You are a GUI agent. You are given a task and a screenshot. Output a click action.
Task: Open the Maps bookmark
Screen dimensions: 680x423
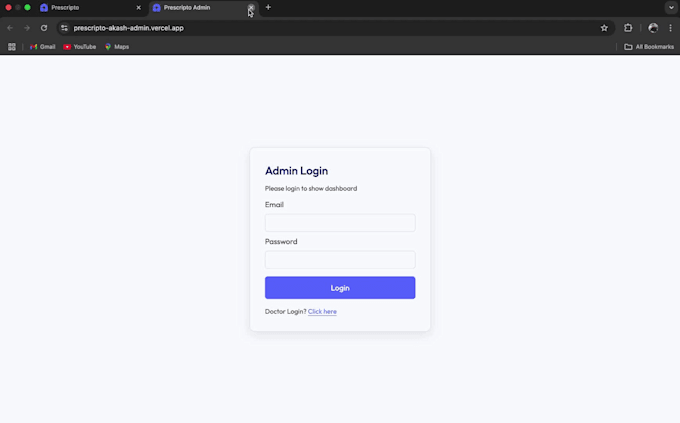point(117,46)
